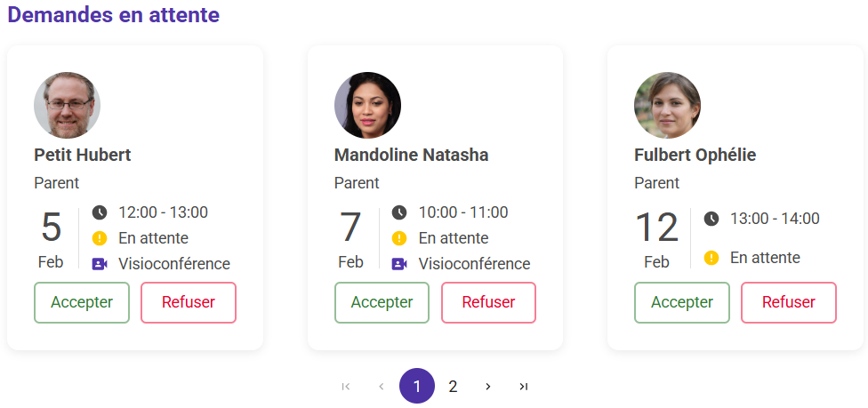Accept Petit Hubert's request
The height and width of the screenshot is (408, 868).
[82, 302]
